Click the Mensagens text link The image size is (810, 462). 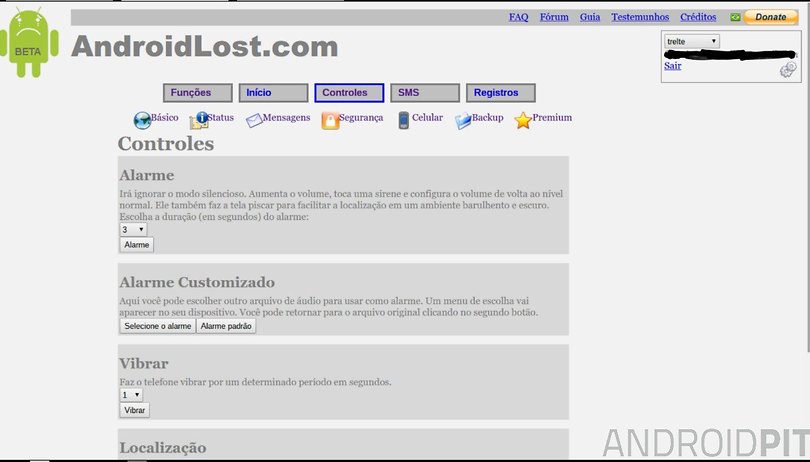pyautogui.click(x=286, y=117)
